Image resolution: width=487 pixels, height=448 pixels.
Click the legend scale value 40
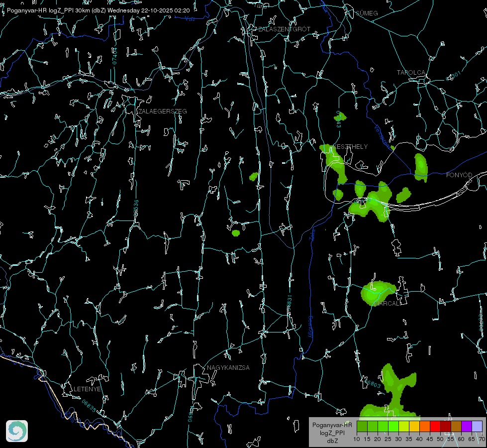tap(419, 439)
